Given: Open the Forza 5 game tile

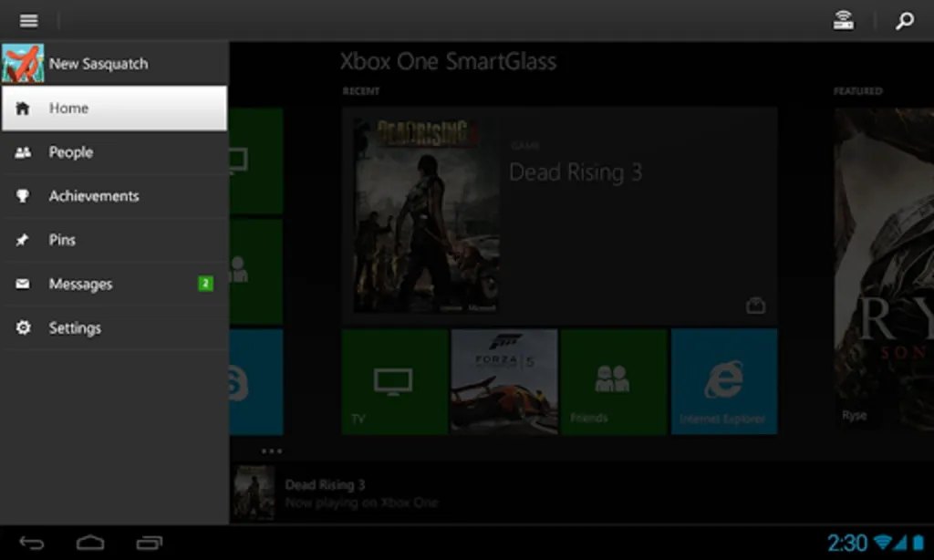Looking at the screenshot, I should tap(503, 381).
